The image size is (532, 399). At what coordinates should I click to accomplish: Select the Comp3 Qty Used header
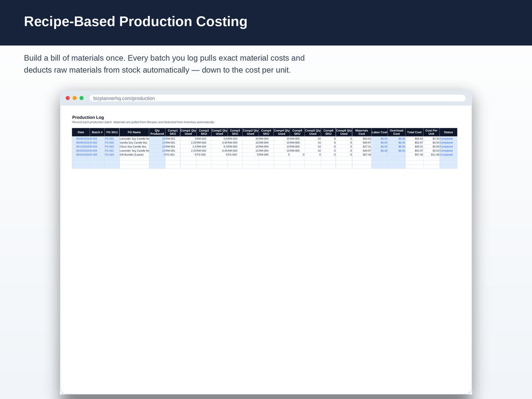click(x=250, y=132)
